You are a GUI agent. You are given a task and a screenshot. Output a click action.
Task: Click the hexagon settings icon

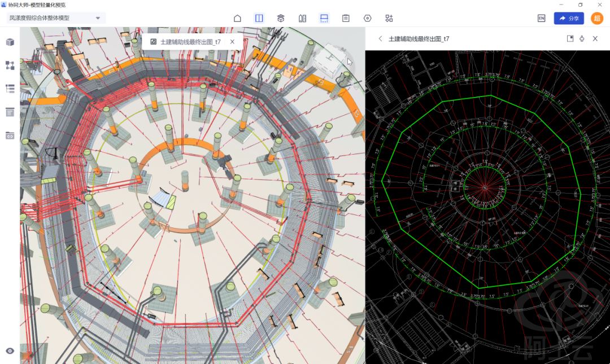coord(367,18)
